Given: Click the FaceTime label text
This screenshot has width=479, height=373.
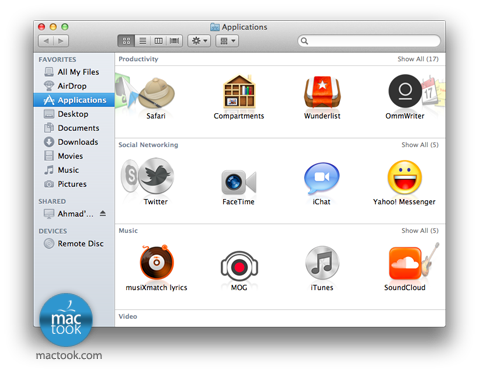Looking at the screenshot, I should tap(239, 202).
